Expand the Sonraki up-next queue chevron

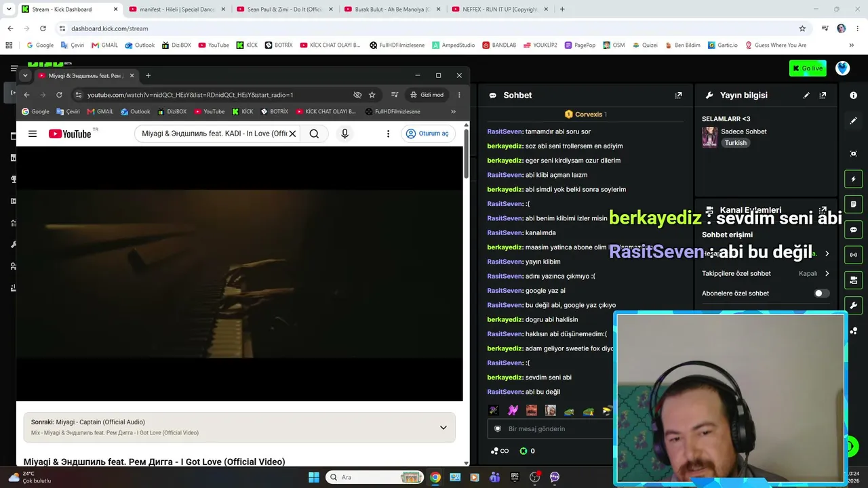tap(443, 428)
